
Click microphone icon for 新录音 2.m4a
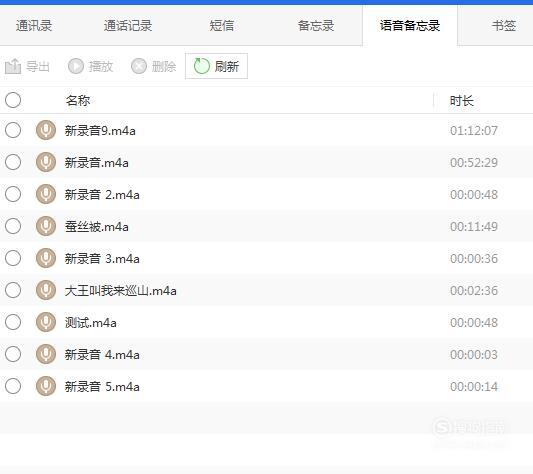pos(46,194)
